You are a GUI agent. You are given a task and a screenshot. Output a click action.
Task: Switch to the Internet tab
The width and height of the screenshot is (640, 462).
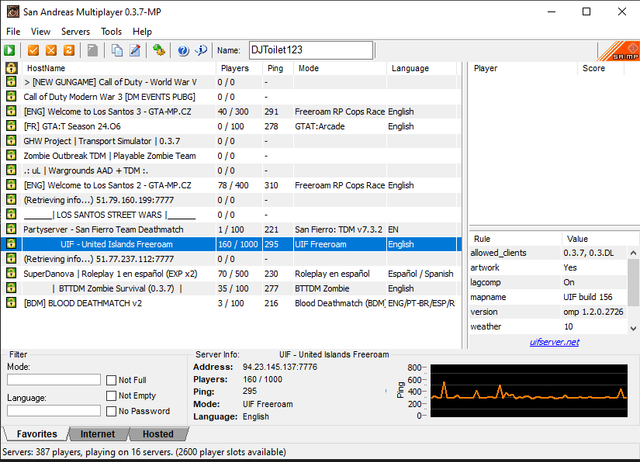pos(98,434)
